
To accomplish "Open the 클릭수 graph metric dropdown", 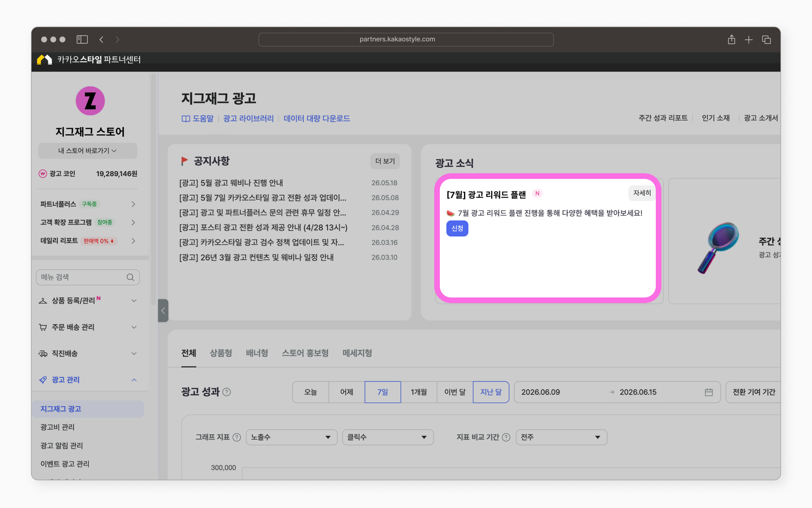I will click(388, 437).
